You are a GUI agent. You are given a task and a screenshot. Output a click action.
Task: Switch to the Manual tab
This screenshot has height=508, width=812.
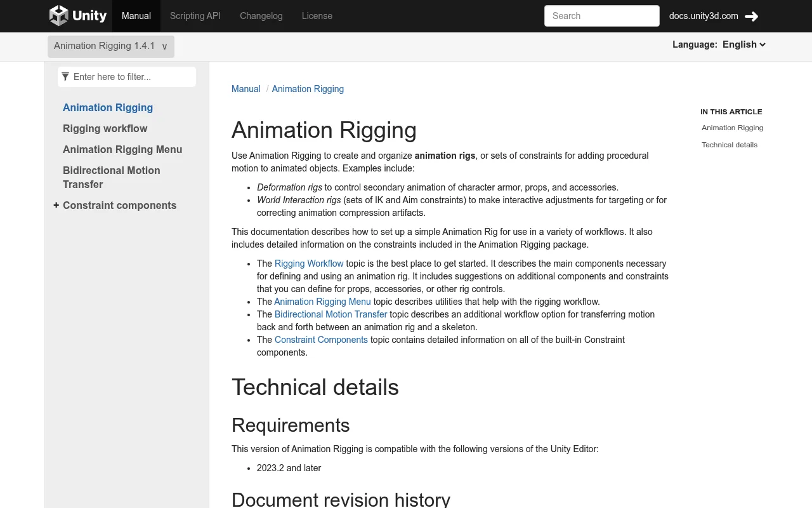(136, 16)
